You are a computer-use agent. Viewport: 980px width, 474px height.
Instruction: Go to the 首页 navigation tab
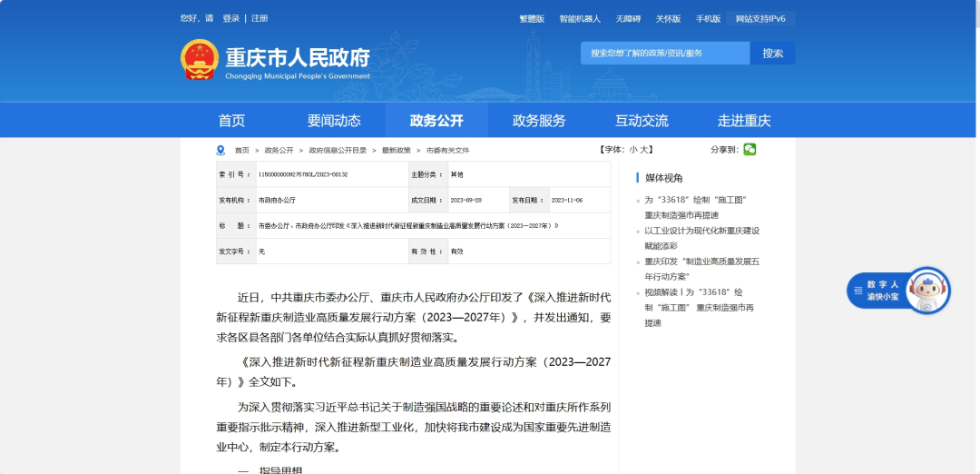point(231,120)
